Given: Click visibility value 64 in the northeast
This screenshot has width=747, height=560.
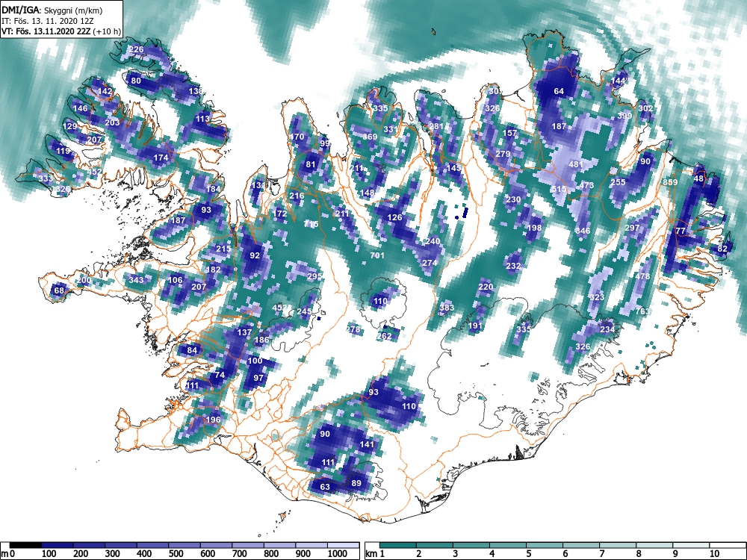Looking at the screenshot, I should click(559, 91).
